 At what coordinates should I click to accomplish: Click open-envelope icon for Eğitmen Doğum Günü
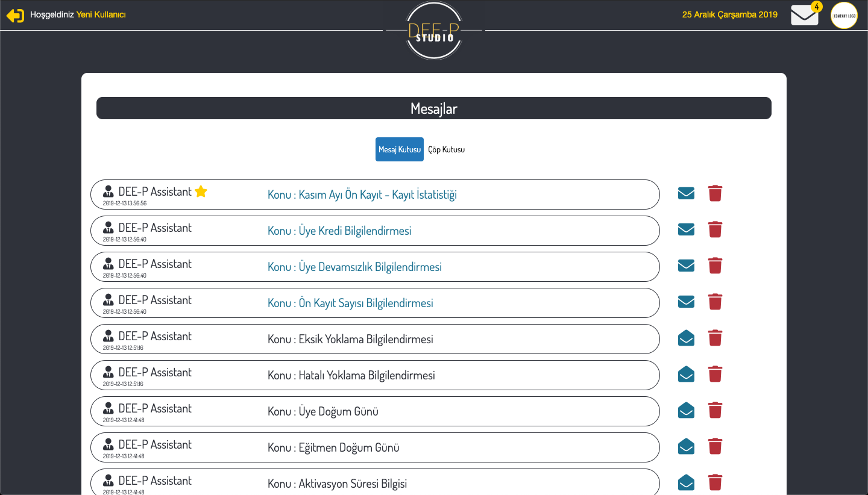686,446
